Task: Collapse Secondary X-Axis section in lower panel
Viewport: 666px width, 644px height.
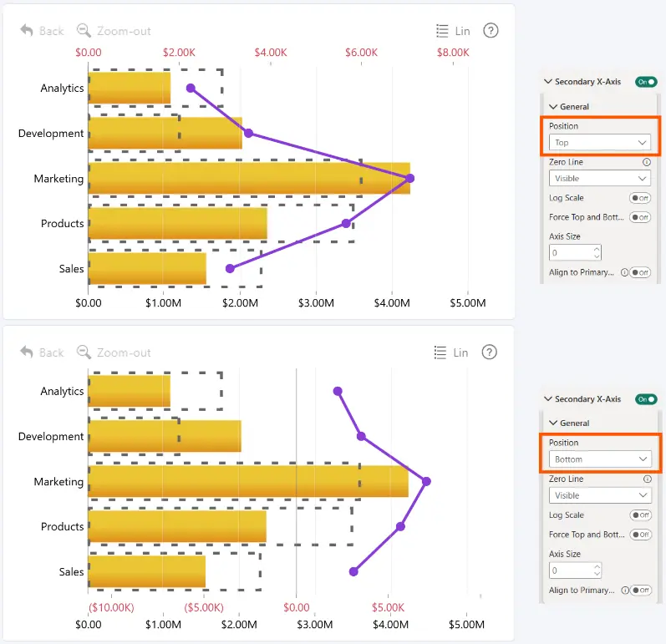Action: tap(548, 399)
